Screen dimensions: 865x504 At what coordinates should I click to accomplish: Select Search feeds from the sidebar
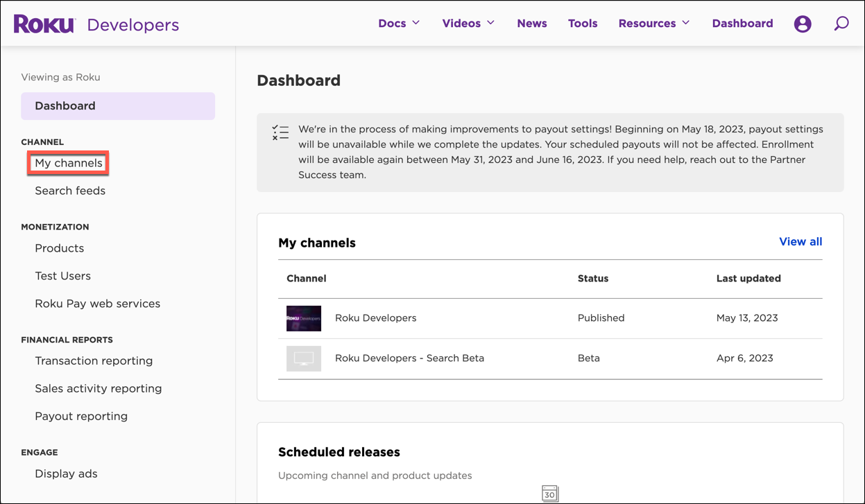pos(69,191)
